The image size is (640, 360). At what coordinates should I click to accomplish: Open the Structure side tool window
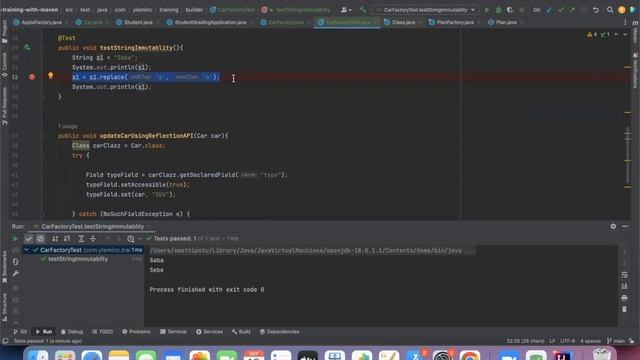[x=4, y=306]
